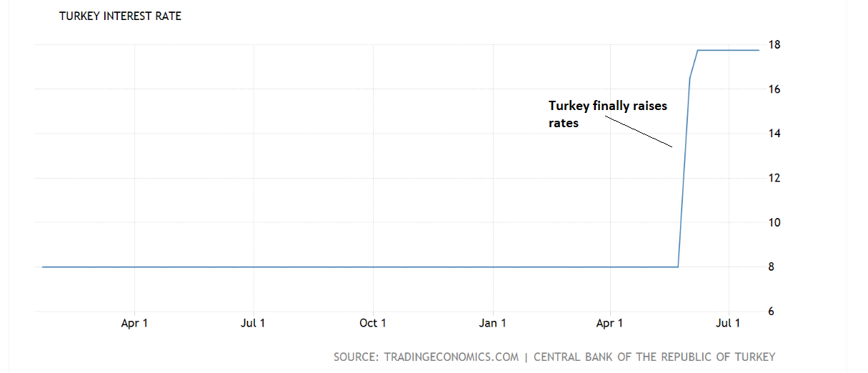Click the TURKEY INTEREST RATE chart title

120,16
